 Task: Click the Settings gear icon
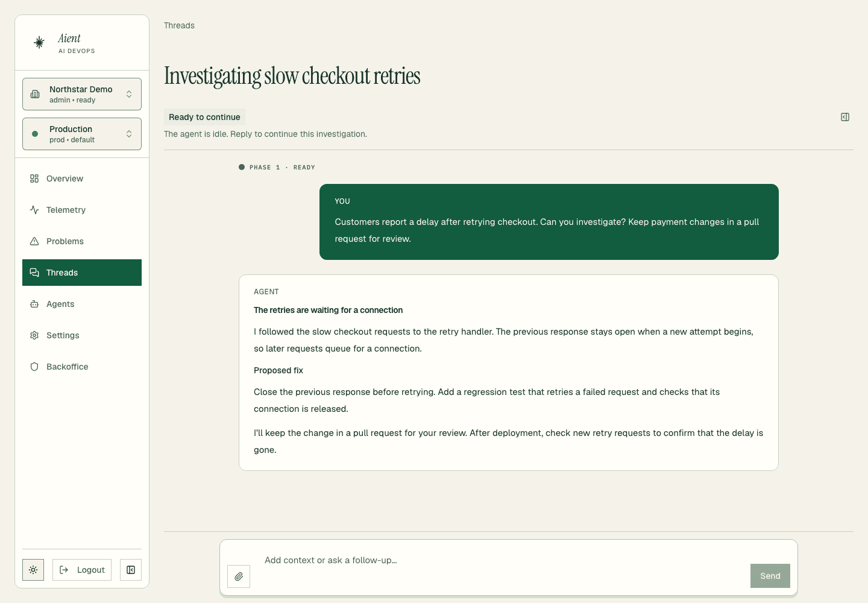[x=34, y=335]
